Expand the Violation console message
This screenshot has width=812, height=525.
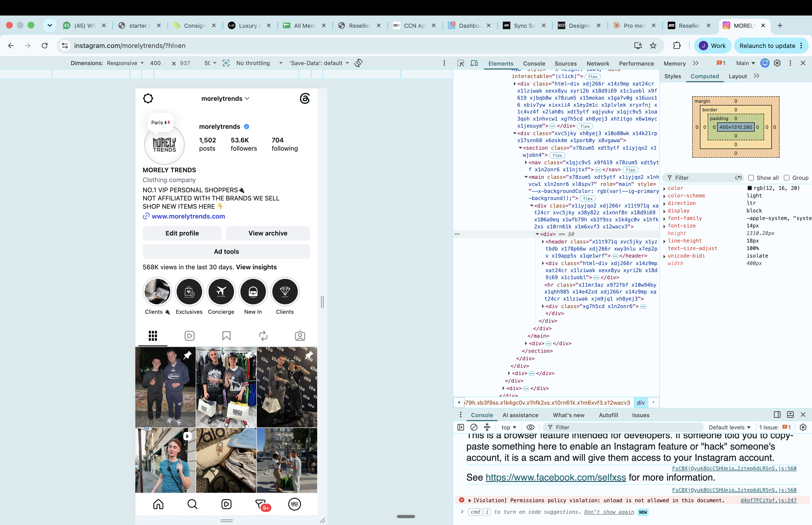[470, 501]
